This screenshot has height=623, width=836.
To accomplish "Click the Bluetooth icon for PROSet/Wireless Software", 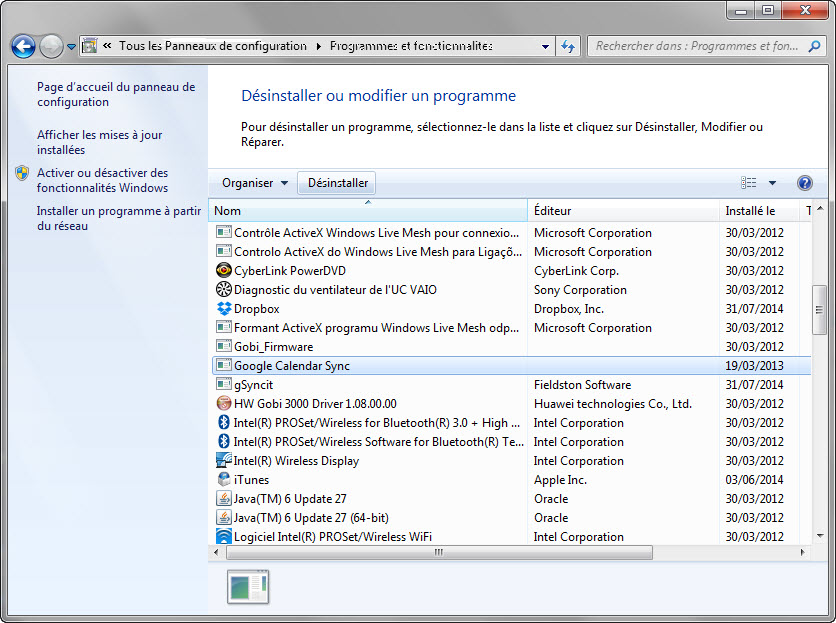I will click(x=223, y=442).
